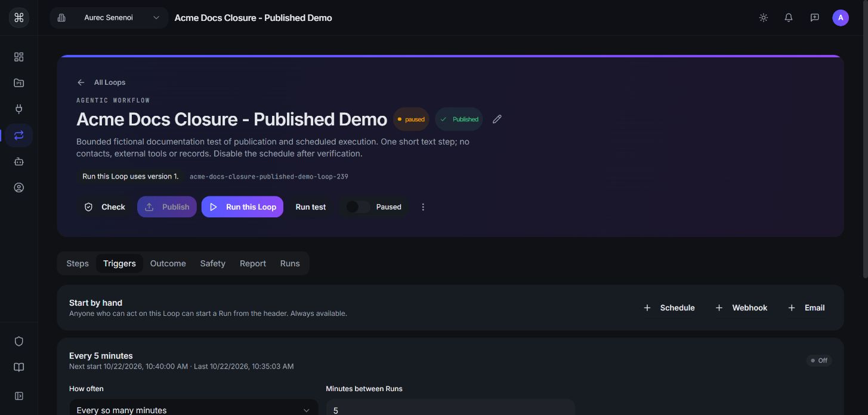The height and width of the screenshot is (415, 868).
Task: Open the shield icon at the sidebar bottom
Action: [x=19, y=341]
